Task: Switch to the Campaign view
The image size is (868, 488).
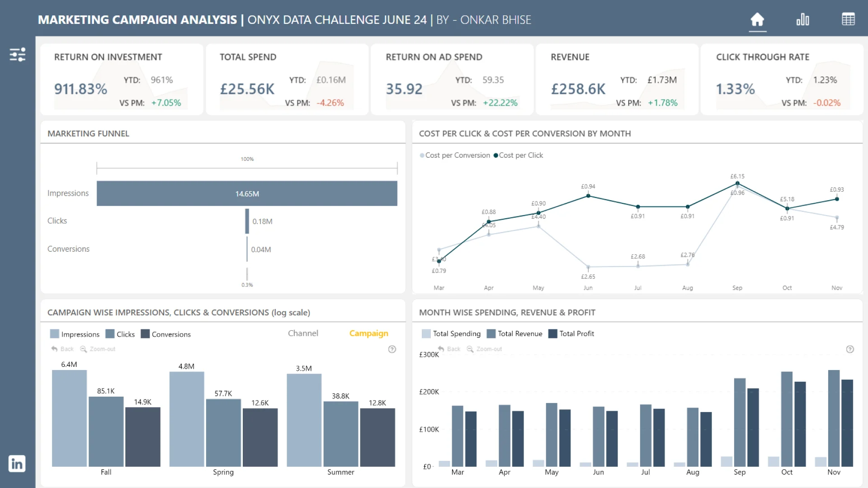Action: (368, 333)
